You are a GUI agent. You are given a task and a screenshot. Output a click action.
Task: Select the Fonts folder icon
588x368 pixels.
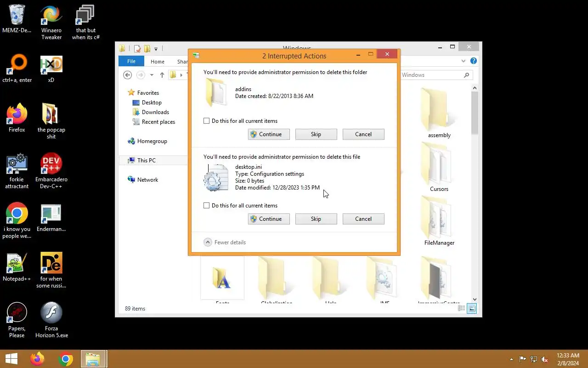(222, 279)
